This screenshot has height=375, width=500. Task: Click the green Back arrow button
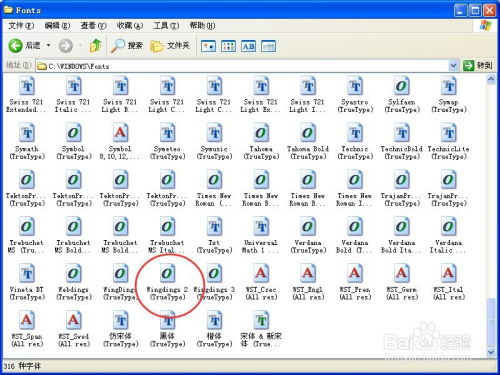click(15, 46)
